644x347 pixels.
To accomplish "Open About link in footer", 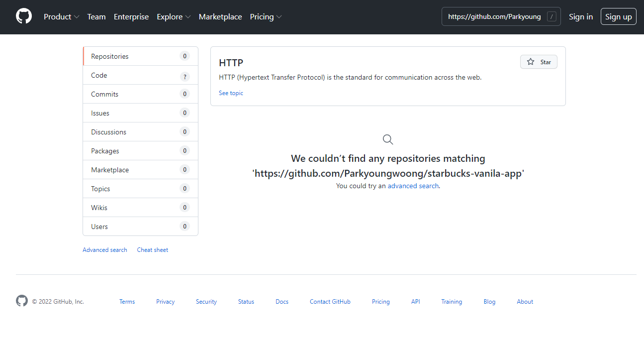I will tap(525, 302).
